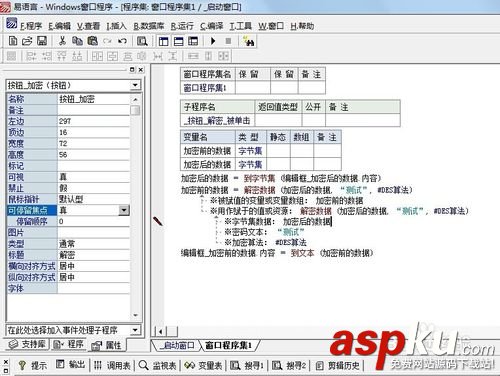
Task: Click the greyed Redo arrow icon
Action: (107, 41)
